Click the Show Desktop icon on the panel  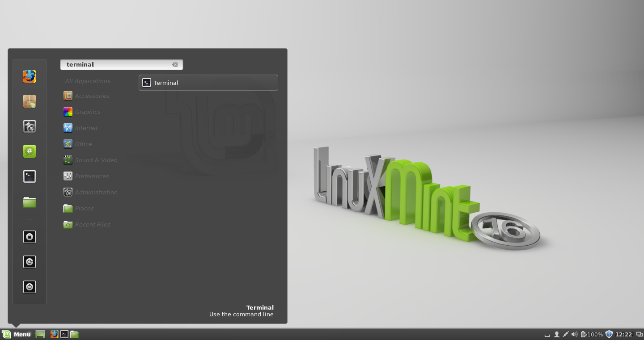(40, 334)
